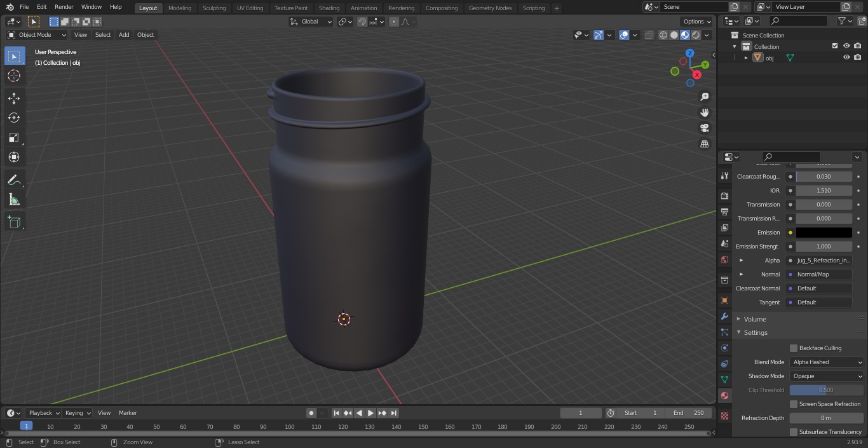Image resolution: width=868 pixels, height=448 pixels.
Task: Click the Keying button in timeline
Action: (x=77, y=413)
